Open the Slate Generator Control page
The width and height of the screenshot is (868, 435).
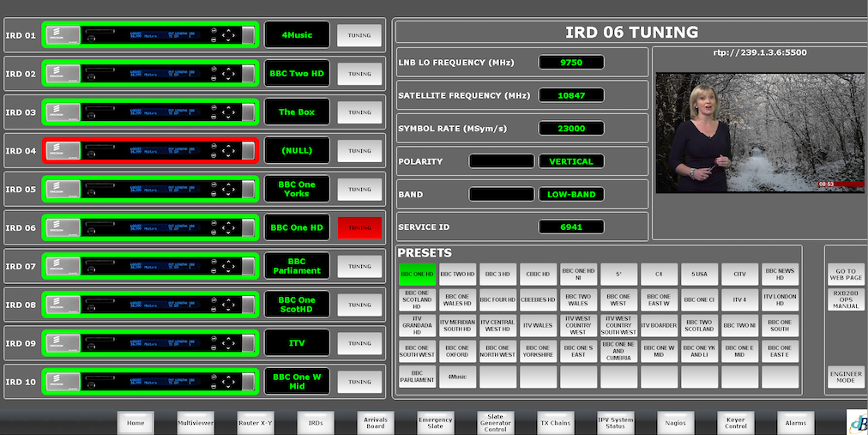[x=496, y=422]
